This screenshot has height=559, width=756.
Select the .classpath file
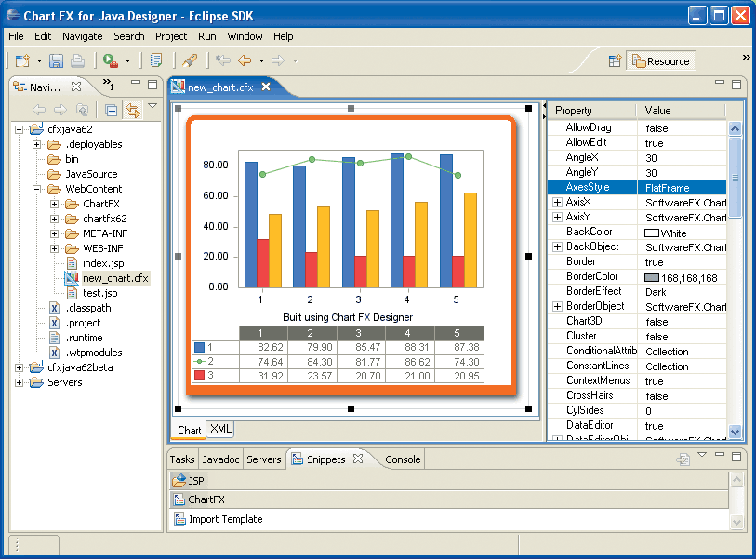pos(88,308)
